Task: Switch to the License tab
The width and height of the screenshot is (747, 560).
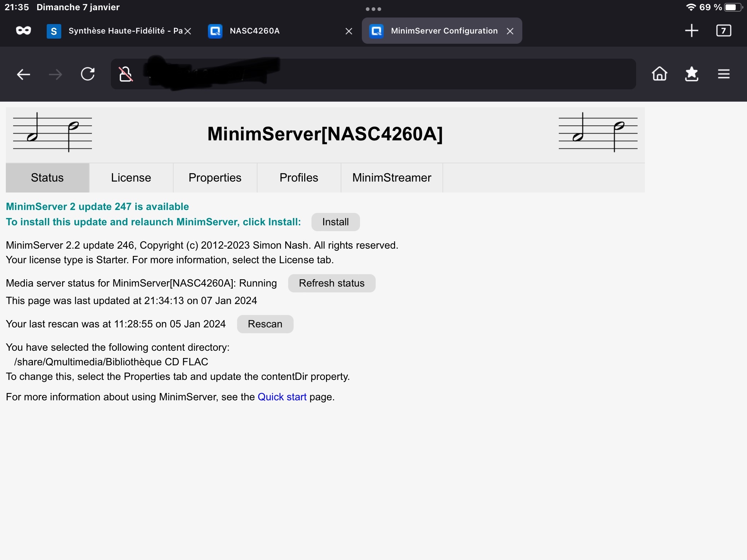Action: 131,178
